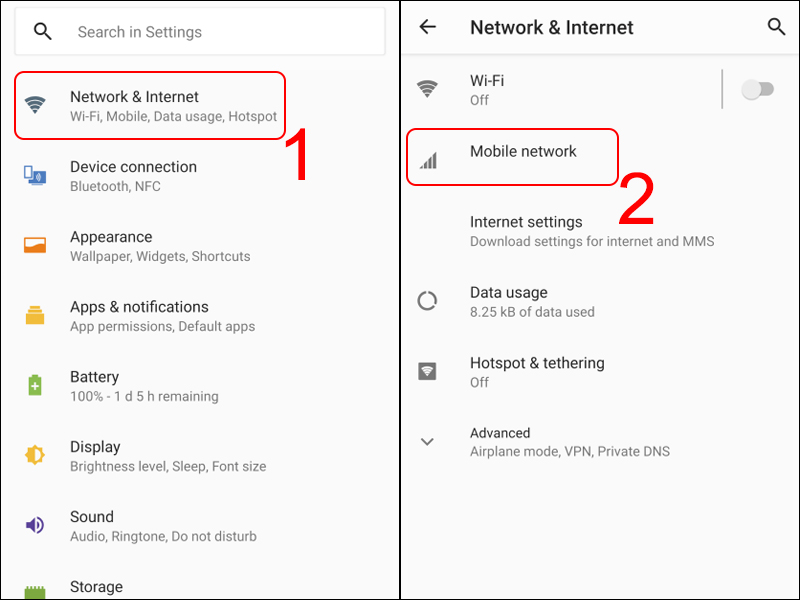Click the Search in Settings field
This screenshot has width=800, height=600.
coord(200,32)
